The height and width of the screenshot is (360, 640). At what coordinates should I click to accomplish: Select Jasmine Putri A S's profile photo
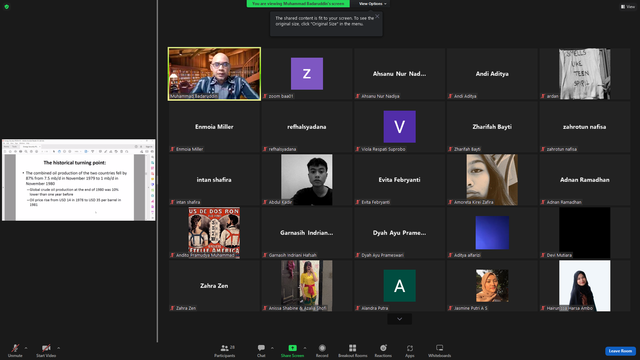pyautogui.click(x=492, y=286)
